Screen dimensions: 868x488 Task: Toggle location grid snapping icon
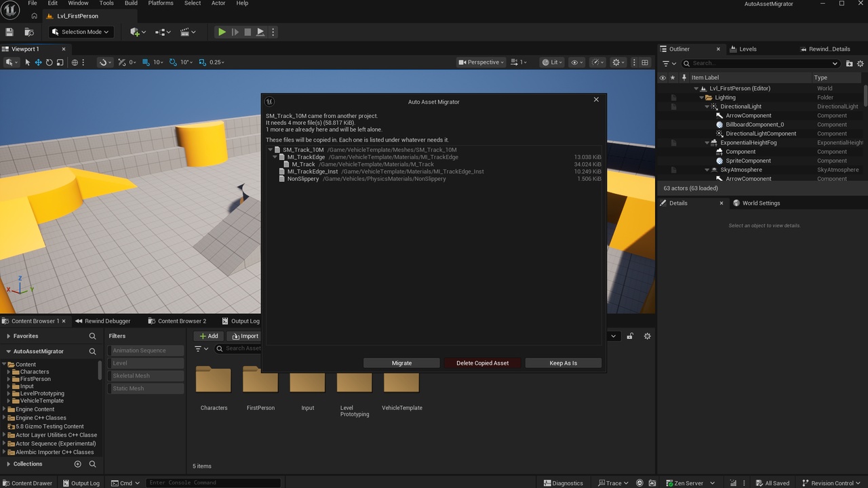click(x=144, y=62)
